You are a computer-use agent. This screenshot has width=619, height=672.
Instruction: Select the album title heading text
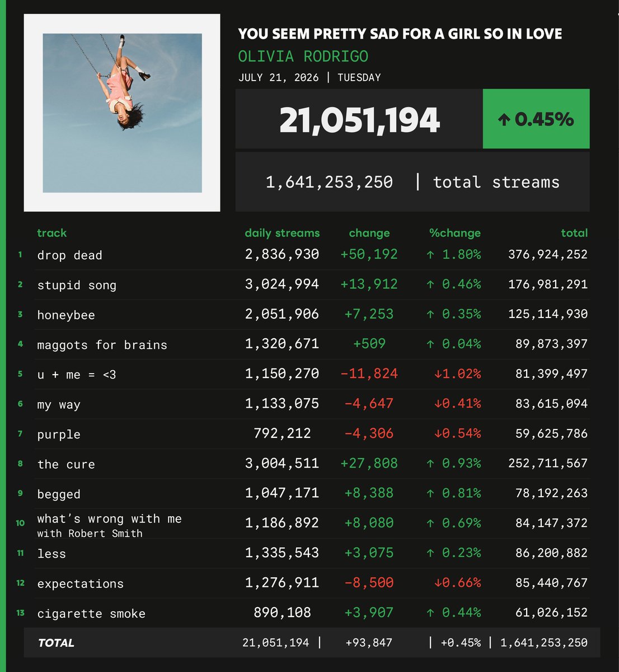pos(400,34)
